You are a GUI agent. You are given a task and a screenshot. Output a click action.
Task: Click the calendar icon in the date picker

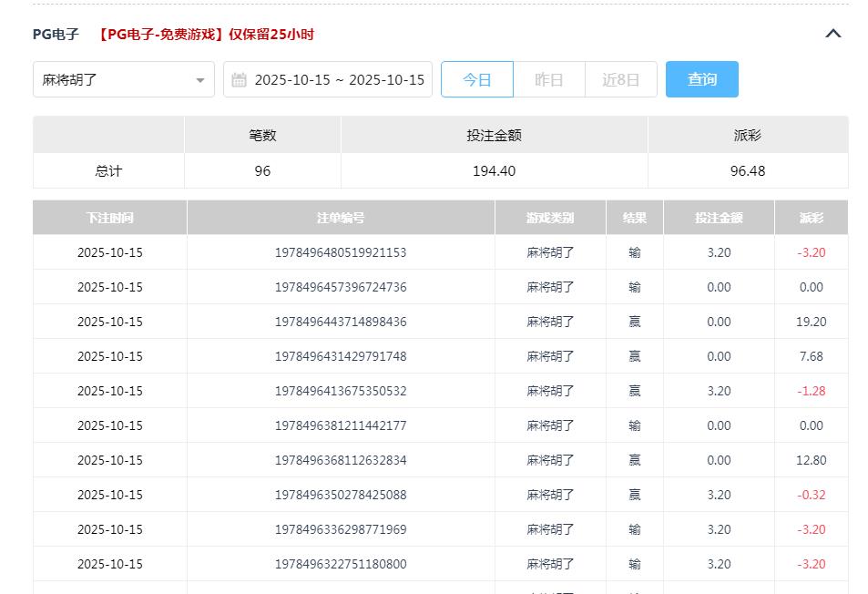click(238, 79)
